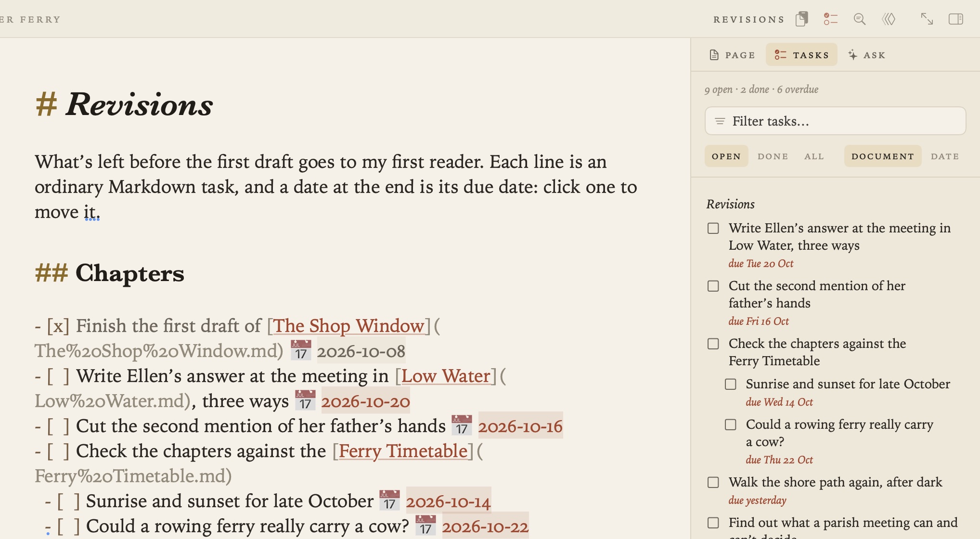Show All tasks filter

tap(814, 156)
